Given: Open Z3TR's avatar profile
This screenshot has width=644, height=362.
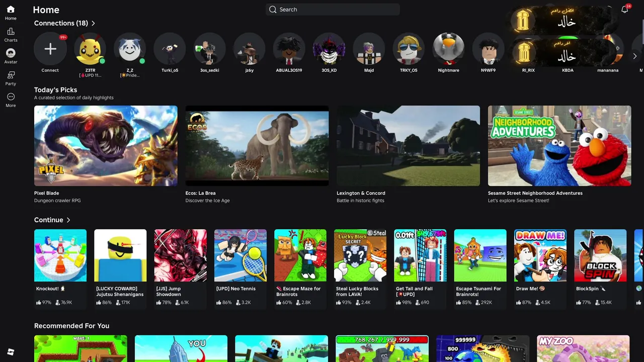Looking at the screenshot, I should (90, 49).
